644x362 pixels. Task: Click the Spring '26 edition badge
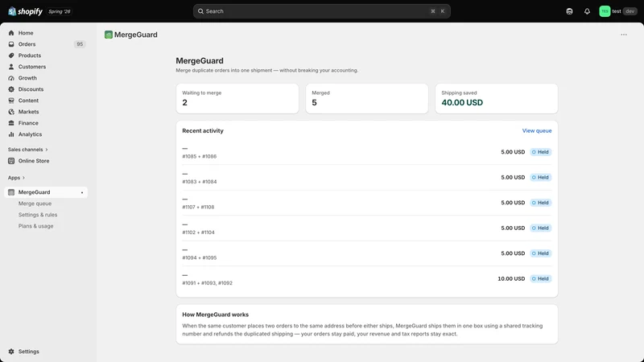tap(59, 11)
